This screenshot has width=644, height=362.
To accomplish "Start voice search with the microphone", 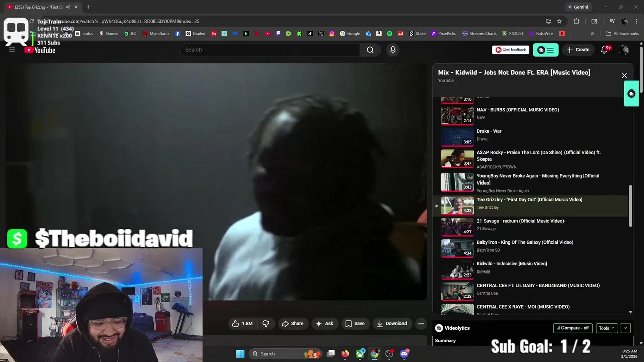I will (393, 50).
